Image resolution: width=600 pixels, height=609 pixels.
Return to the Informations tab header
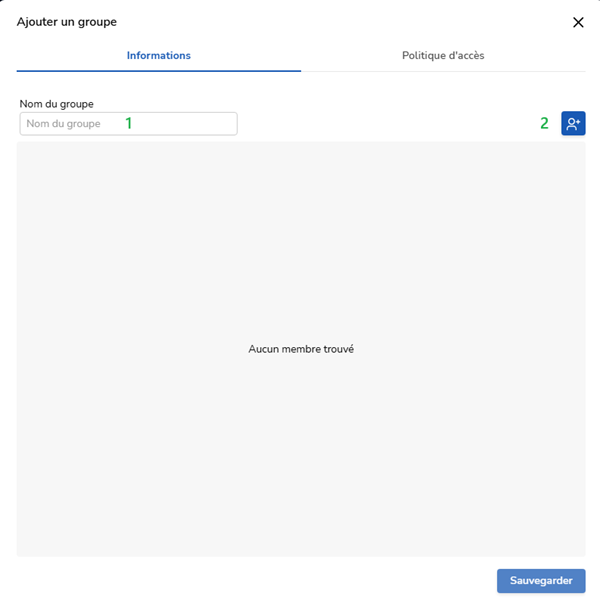(158, 55)
